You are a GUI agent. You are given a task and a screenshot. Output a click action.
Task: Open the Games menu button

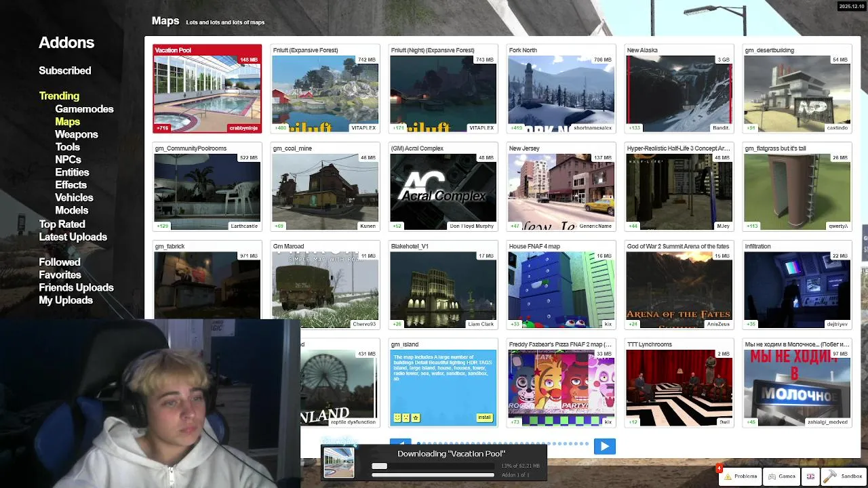click(x=781, y=476)
